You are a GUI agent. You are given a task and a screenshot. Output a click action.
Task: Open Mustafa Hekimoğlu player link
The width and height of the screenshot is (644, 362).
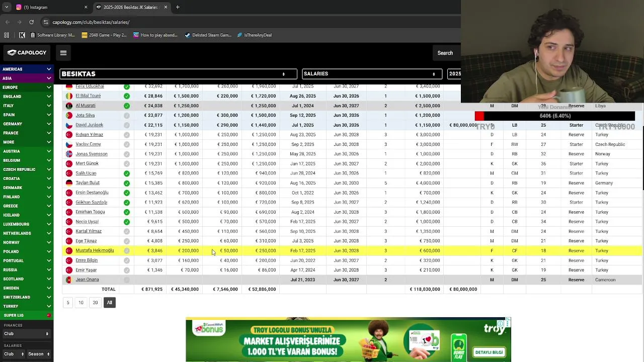95,250
